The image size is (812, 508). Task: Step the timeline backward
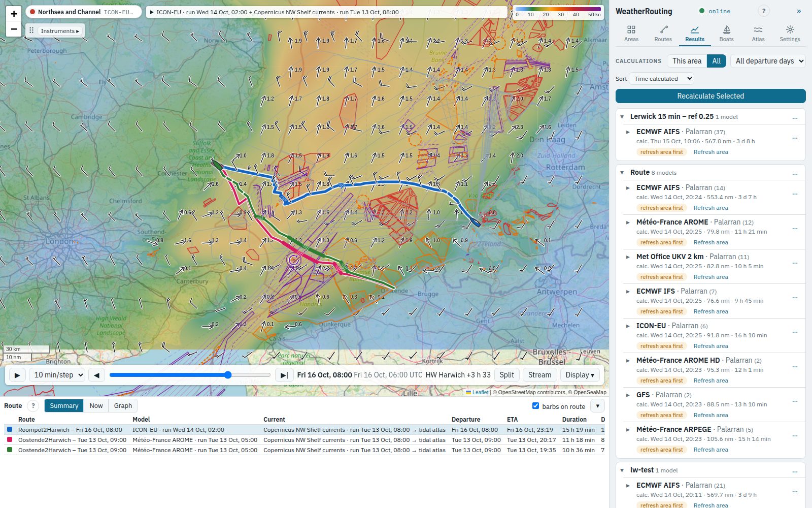tap(96, 375)
